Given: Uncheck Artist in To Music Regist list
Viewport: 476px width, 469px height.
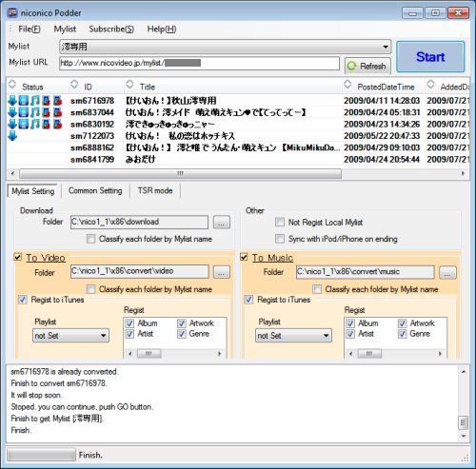Looking at the screenshot, I should (350, 334).
